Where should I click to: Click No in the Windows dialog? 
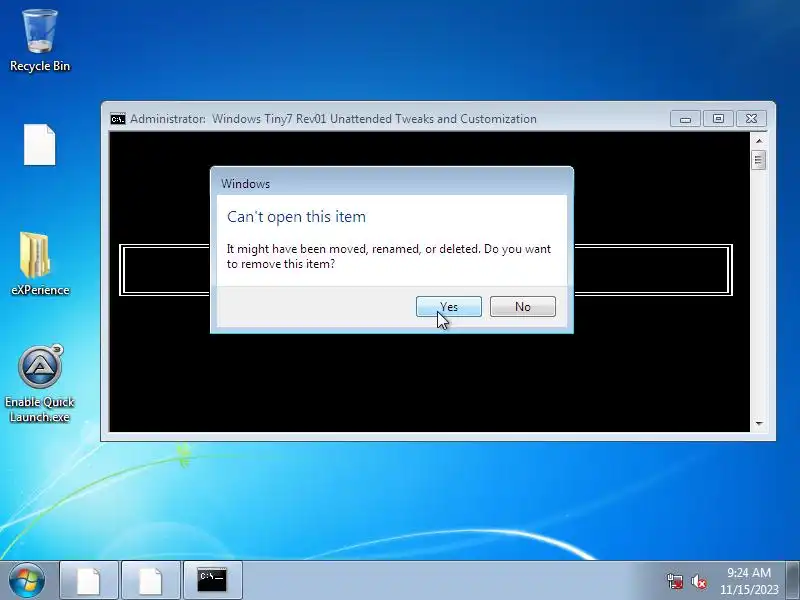click(x=522, y=307)
